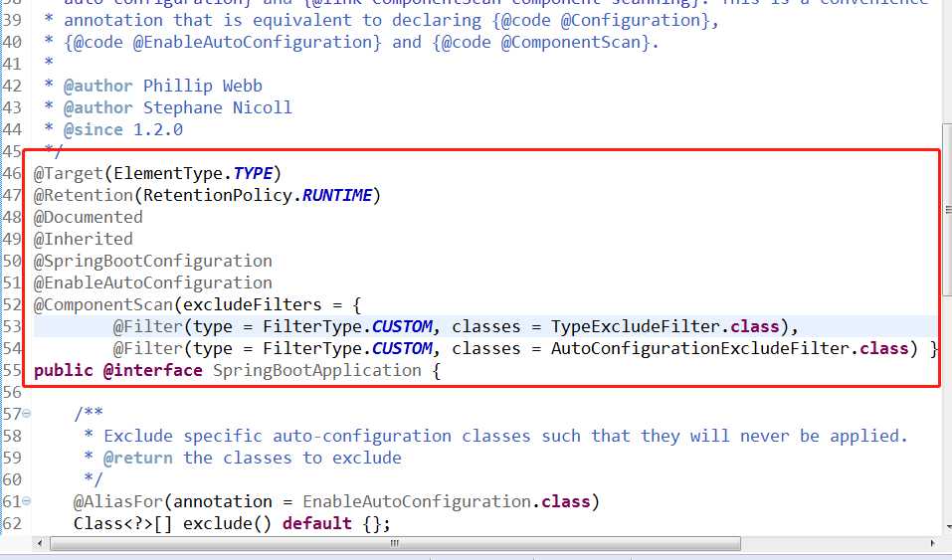Click the @return tag on line 59
The image size is (952, 560).
(138, 458)
